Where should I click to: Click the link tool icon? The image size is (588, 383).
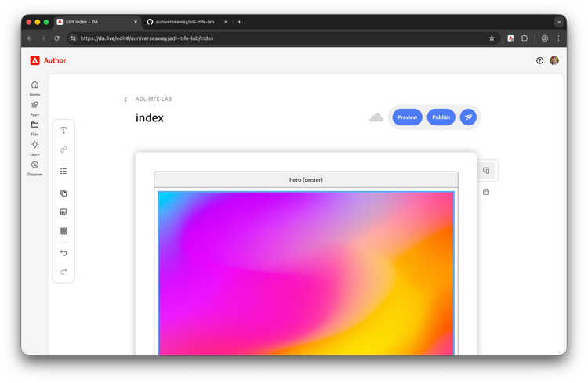pyautogui.click(x=64, y=150)
